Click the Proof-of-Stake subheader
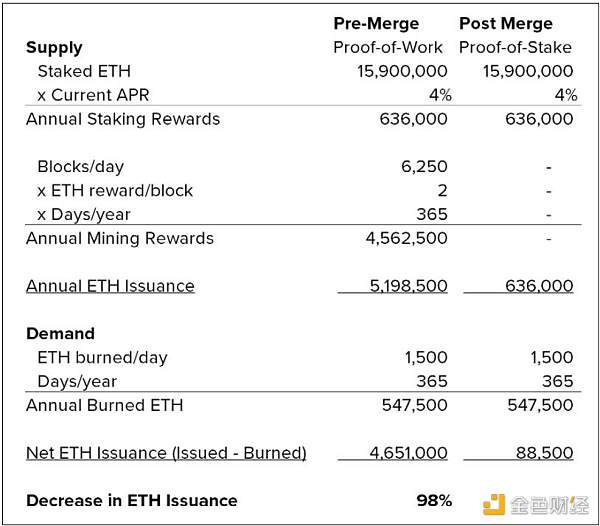 tap(515, 47)
